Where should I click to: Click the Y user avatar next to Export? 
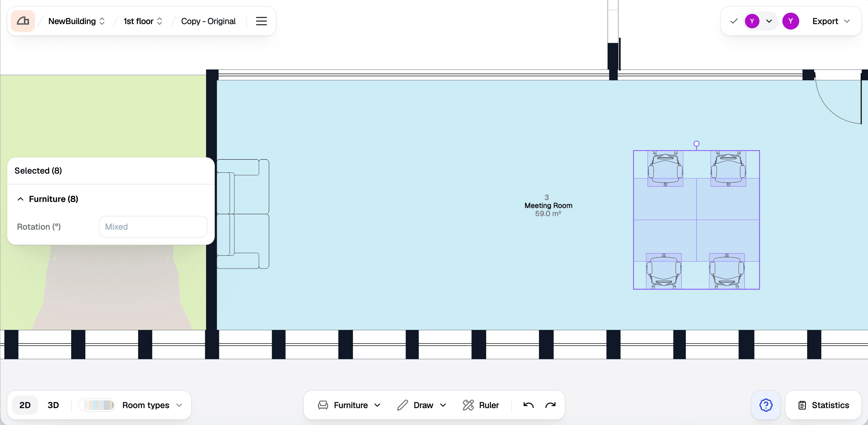click(790, 21)
